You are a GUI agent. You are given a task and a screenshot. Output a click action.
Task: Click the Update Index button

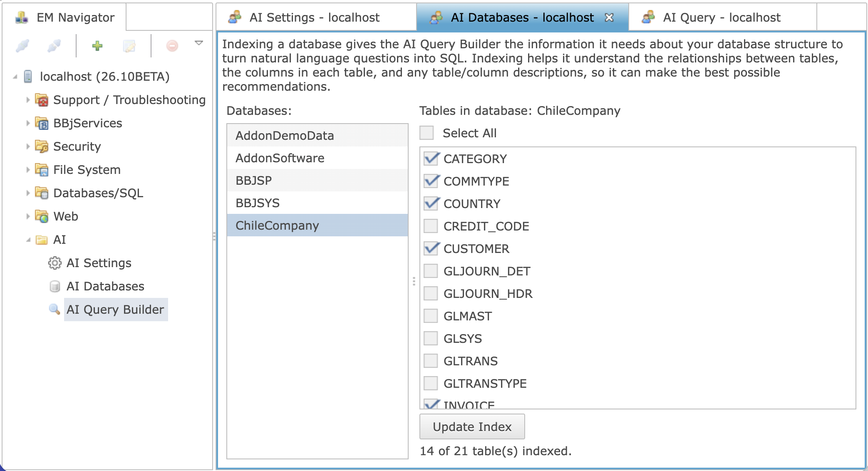coord(472,426)
